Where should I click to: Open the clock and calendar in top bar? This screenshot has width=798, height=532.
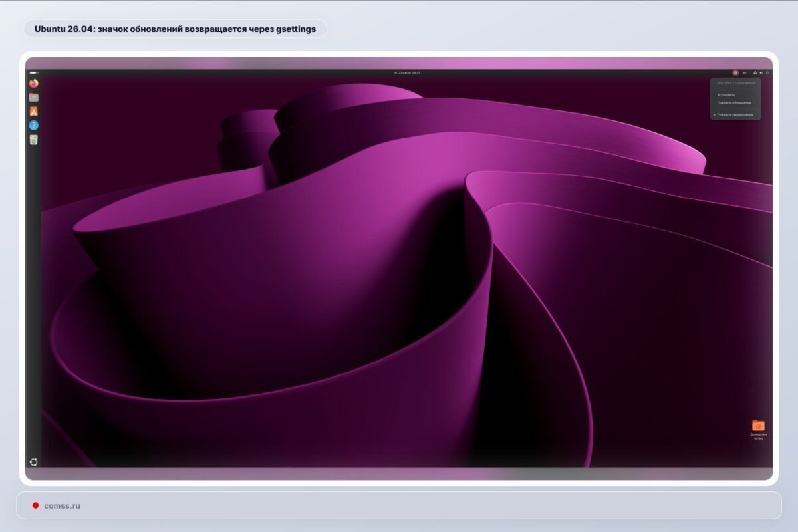click(407, 72)
